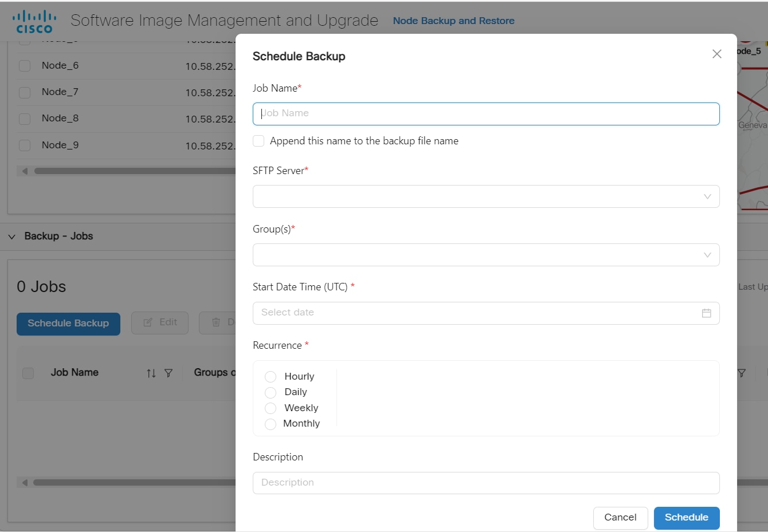The image size is (768, 532).
Task: Check the box for Node_7
Action: point(25,93)
